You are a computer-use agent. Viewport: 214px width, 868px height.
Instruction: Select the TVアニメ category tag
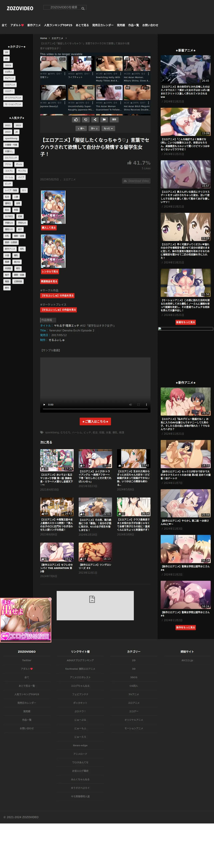tap(9, 78)
